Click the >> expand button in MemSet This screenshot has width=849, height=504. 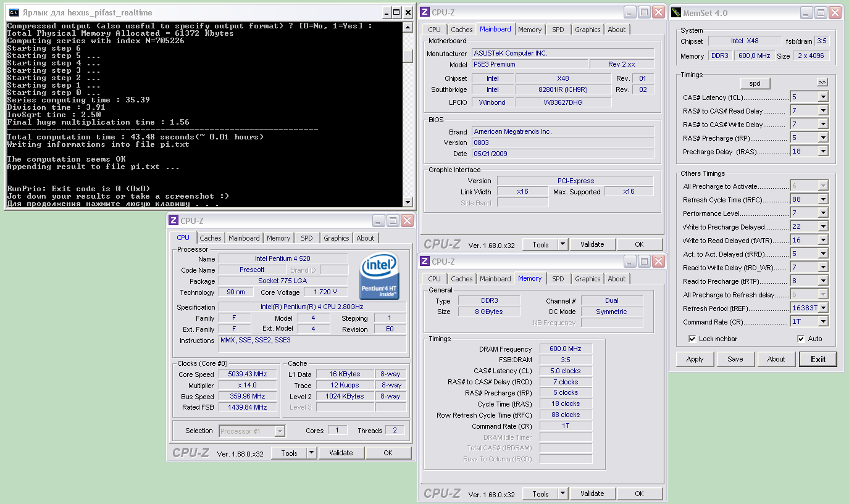point(822,82)
